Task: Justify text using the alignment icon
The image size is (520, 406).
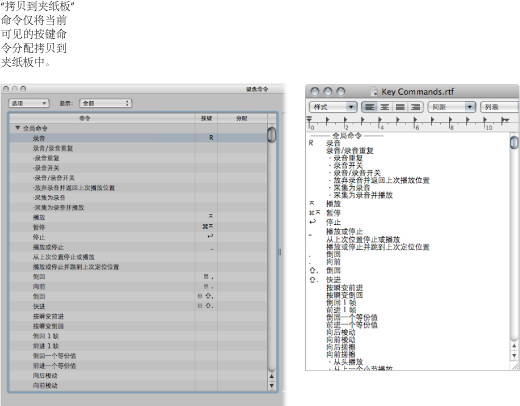Action: (x=400, y=107)
